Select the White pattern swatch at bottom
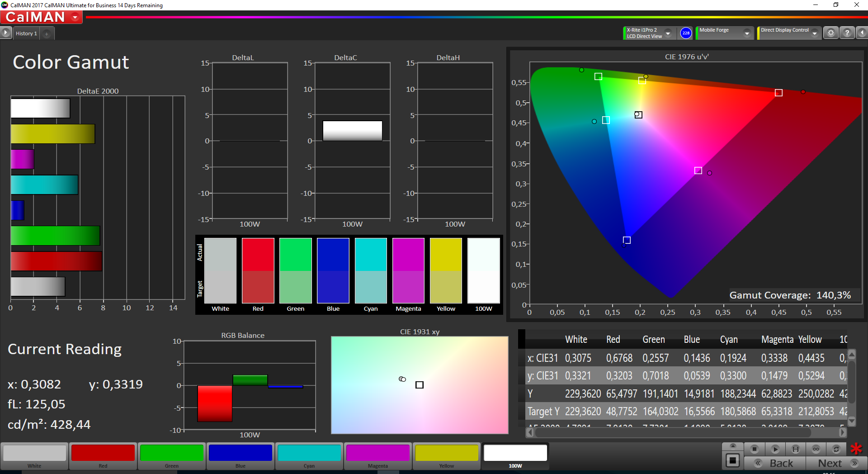Image resolution: width=868 pixels, height=474 pixels. [34, 456]
